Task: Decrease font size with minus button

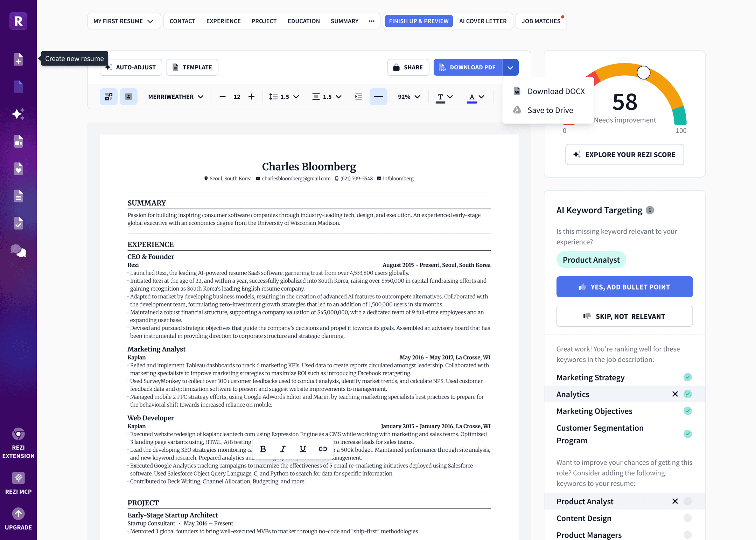Action: (222, 97)
